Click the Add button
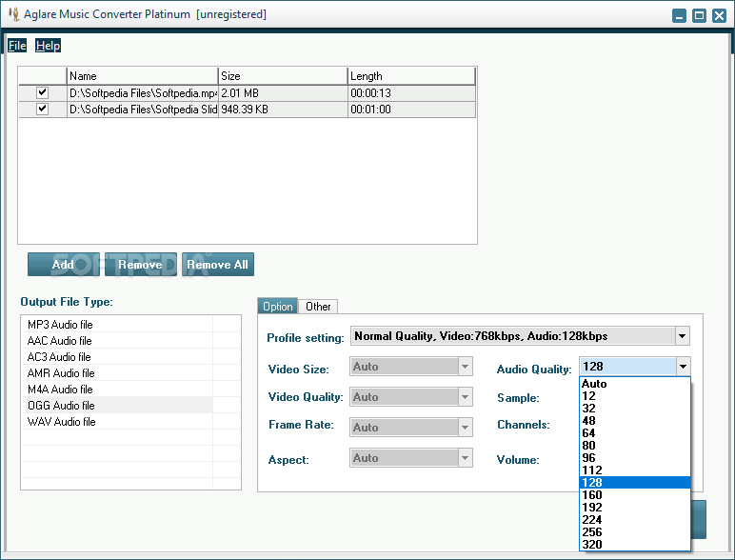The width and height of the screenshot is (735, 560). pyautogui.click(x=63, y=265)
